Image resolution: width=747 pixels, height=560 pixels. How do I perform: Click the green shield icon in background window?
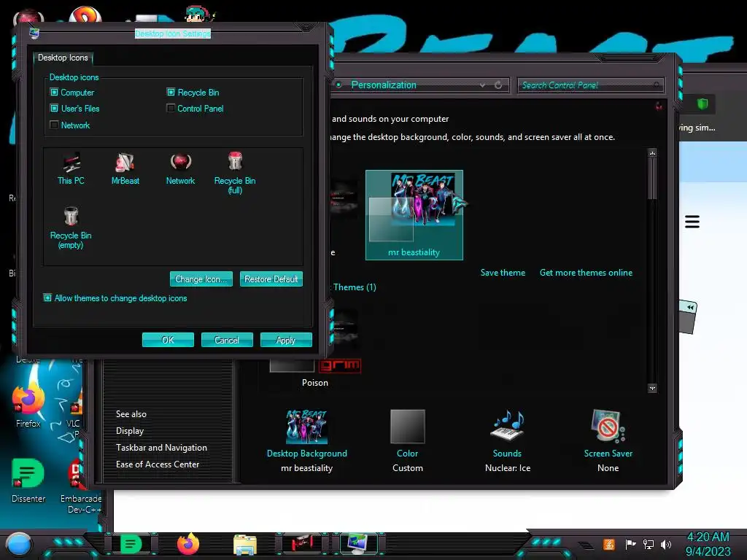(x=703, y=104)
